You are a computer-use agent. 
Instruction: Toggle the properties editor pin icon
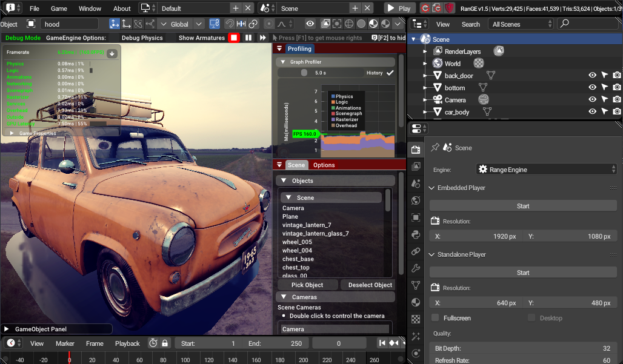[x=435, y=148]
